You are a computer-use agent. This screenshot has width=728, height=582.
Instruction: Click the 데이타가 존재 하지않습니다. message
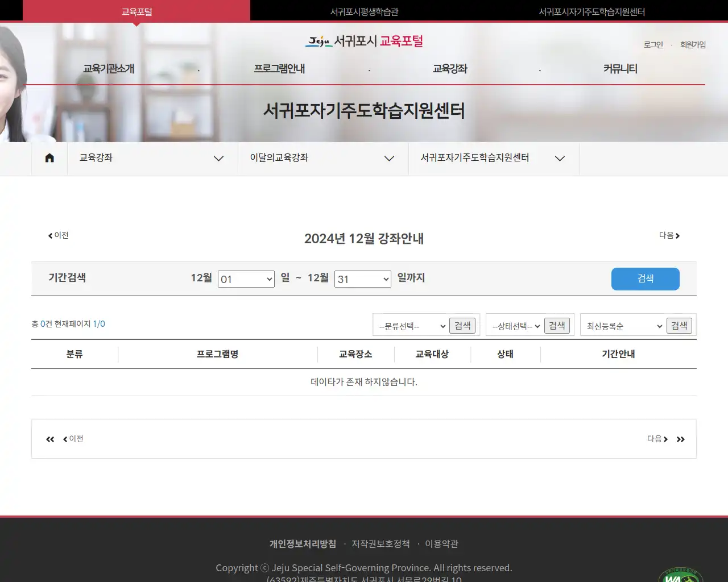(364, 382)
